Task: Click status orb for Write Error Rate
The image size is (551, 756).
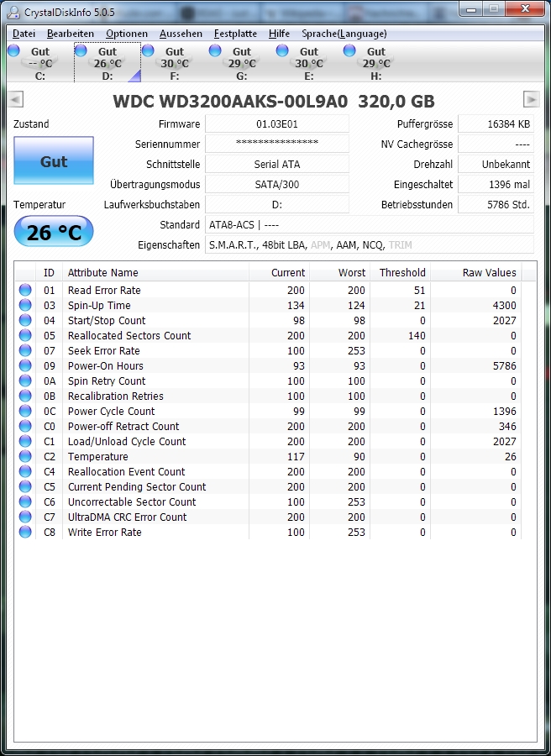Action: [25, 532]
